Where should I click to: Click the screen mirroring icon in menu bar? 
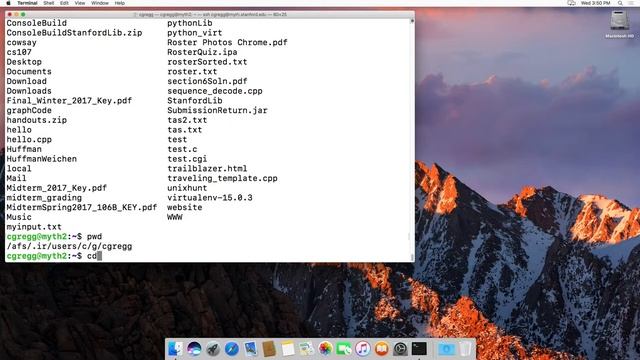pyautogui.click(x=571, y=3)
